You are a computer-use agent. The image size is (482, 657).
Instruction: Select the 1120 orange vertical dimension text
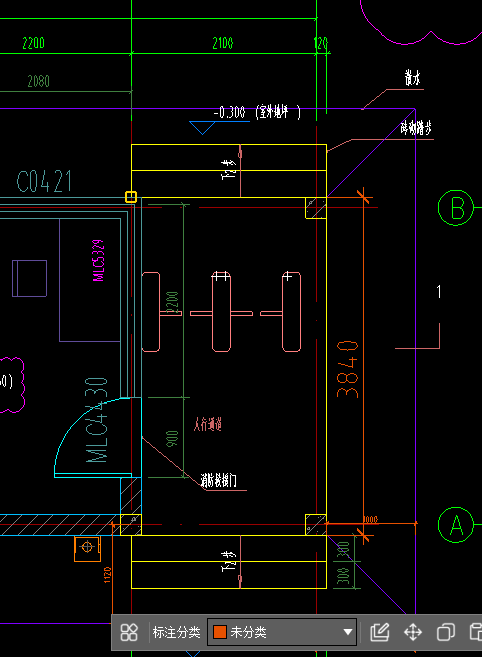(x=107, y=575)
